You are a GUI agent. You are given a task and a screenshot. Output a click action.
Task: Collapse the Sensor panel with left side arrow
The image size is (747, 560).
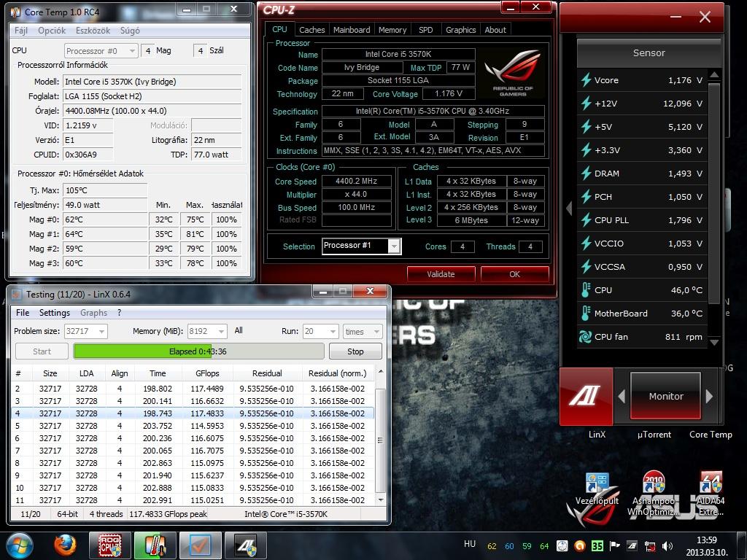tap(569, 208)
